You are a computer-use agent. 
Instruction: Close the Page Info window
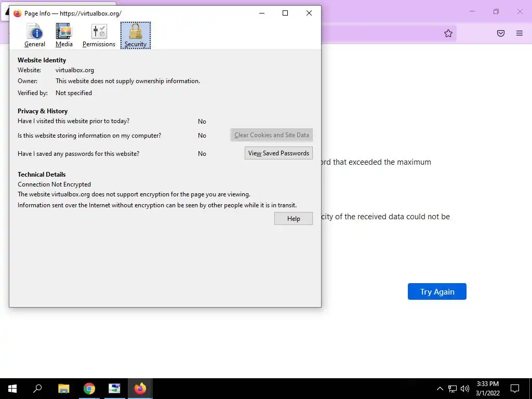coord(309,13)
